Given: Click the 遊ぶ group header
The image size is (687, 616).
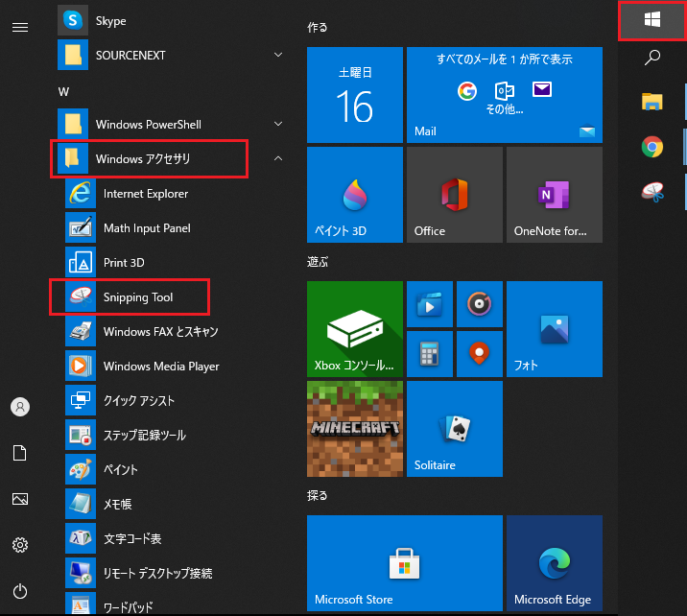Looking at the screenshot, I should click(318, 262).
